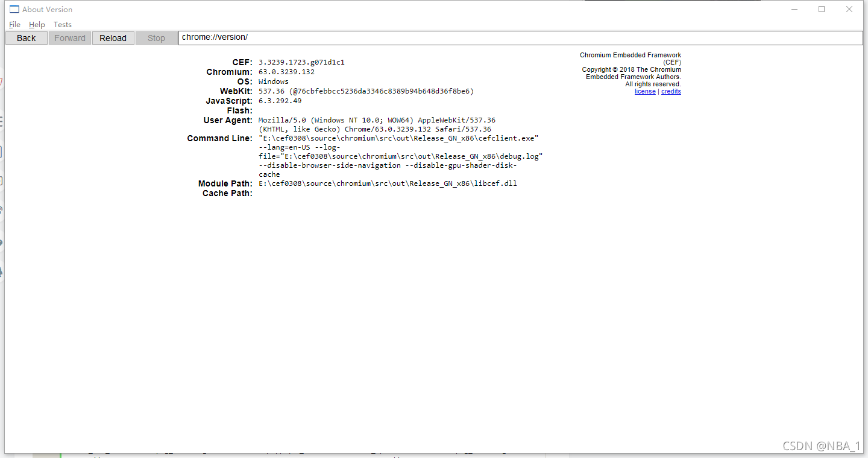Click the OS: label
This screenshot has height=458, width=868.
coord(245,82)
